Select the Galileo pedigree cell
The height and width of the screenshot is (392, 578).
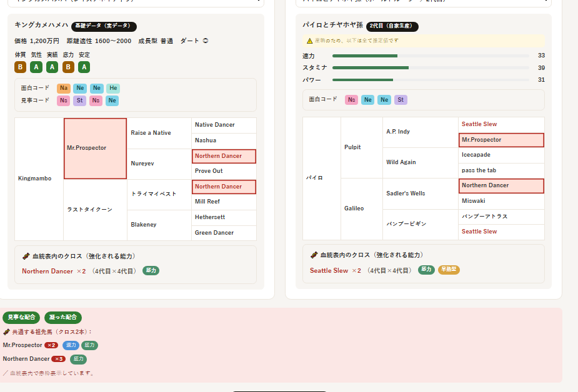pyautogui.click(x=362, y=208)
